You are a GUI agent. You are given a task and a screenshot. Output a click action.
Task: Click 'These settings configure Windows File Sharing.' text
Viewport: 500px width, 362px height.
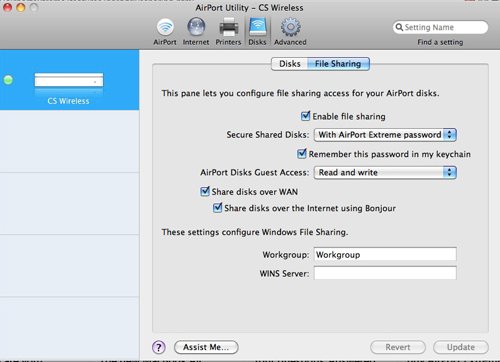pyautogui.click(x=255, y=232)
